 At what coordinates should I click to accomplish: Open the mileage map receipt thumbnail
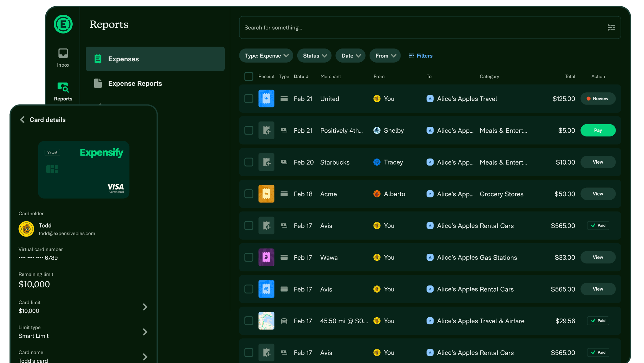click(x=266, y=321)
